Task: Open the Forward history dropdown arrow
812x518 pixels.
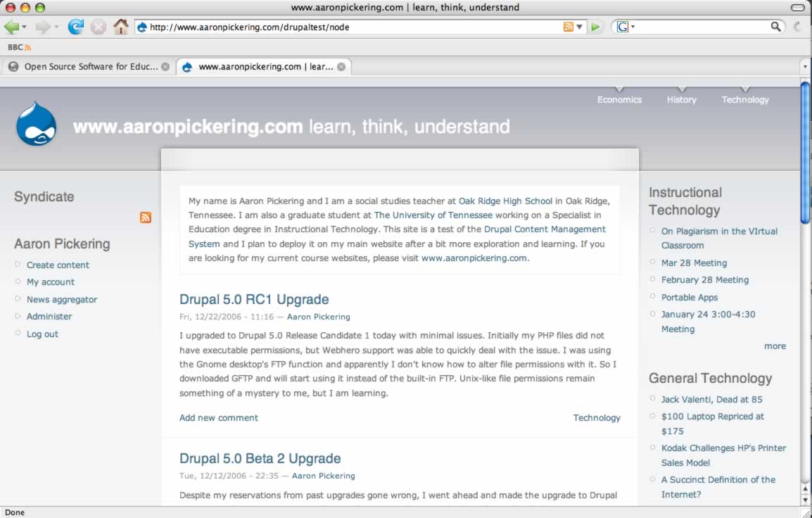Action: (56, 27)
